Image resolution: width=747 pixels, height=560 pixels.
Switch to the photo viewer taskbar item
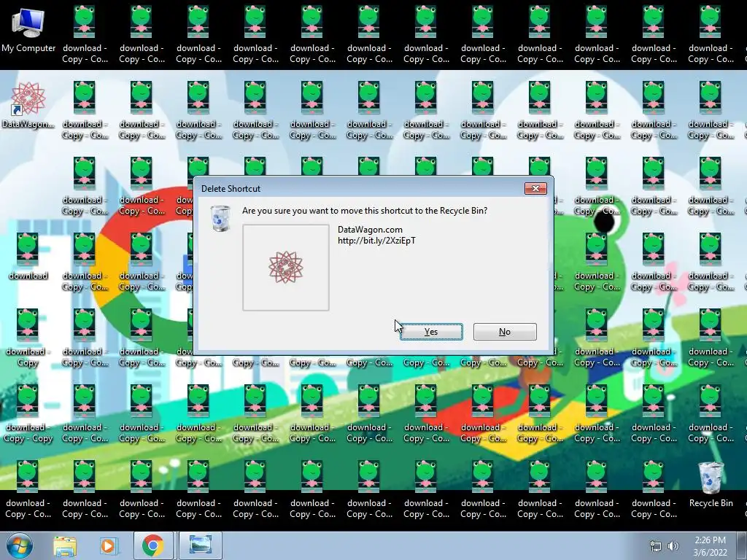coord(201,545)
